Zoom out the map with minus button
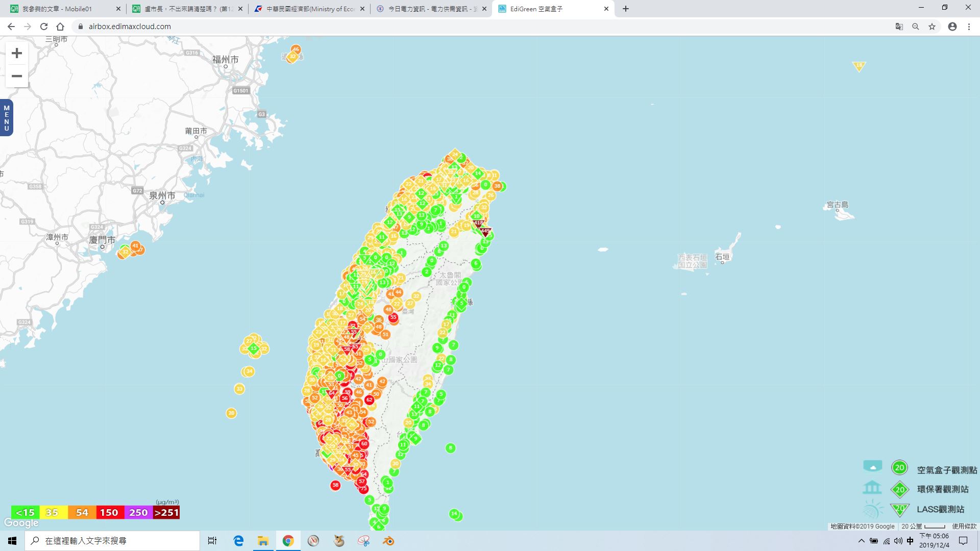 (x=17, y=76)
